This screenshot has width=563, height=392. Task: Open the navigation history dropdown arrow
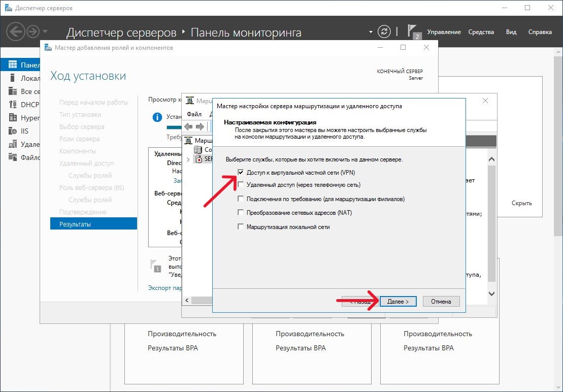[x=46, y=32]
